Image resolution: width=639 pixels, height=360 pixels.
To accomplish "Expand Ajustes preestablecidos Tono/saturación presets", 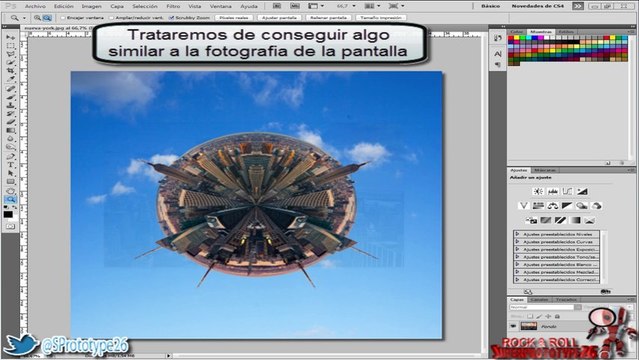I will (x=518, y=257).
